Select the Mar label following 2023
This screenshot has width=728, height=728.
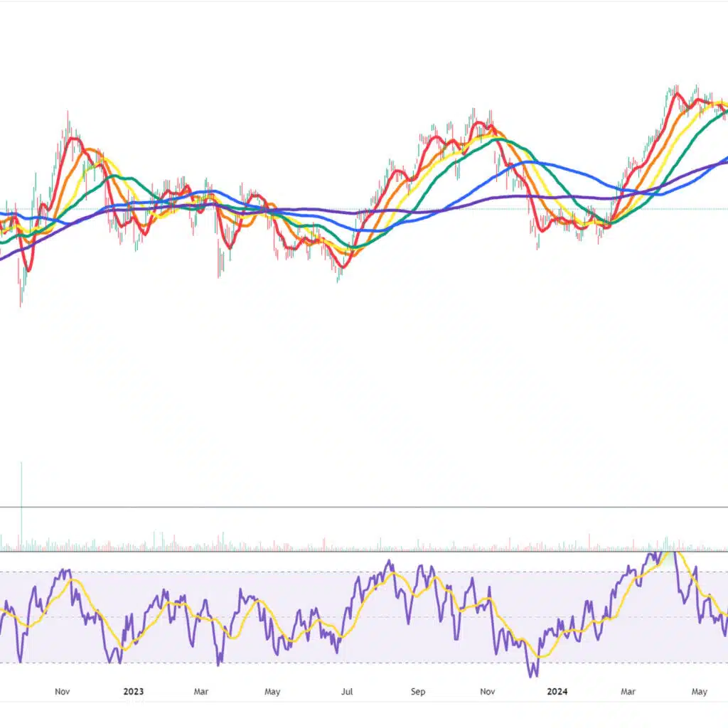click(x=201, y=691)
